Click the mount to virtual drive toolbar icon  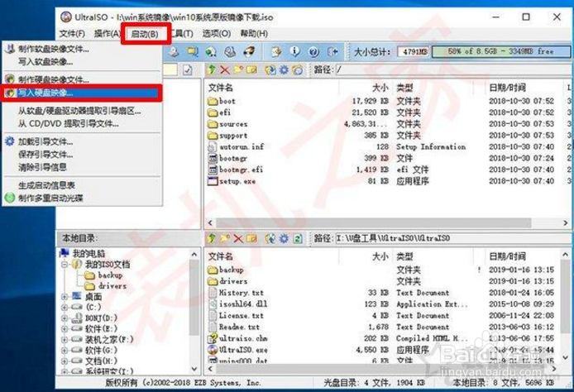(230, 51)
